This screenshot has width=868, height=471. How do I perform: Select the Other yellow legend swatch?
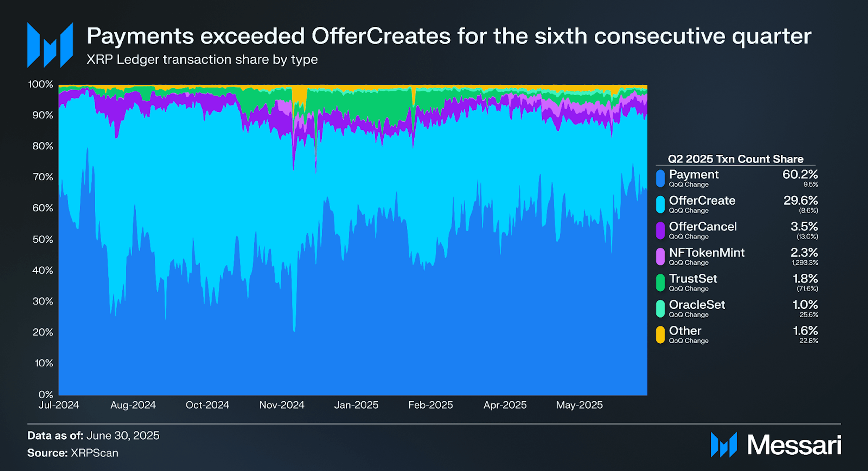pos(660,334)
